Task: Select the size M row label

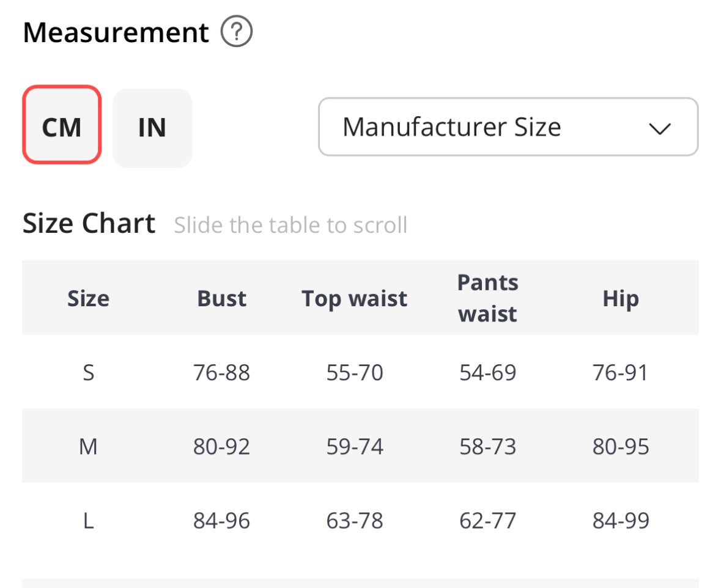Action: (x=88, y=447)
